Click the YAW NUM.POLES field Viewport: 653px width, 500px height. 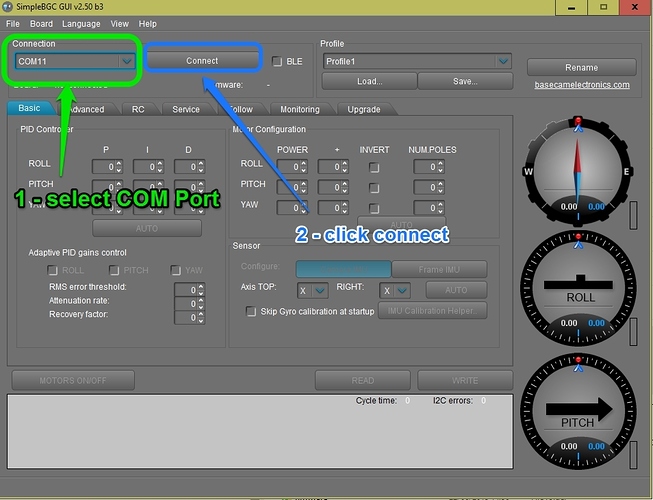click(429, 207)
